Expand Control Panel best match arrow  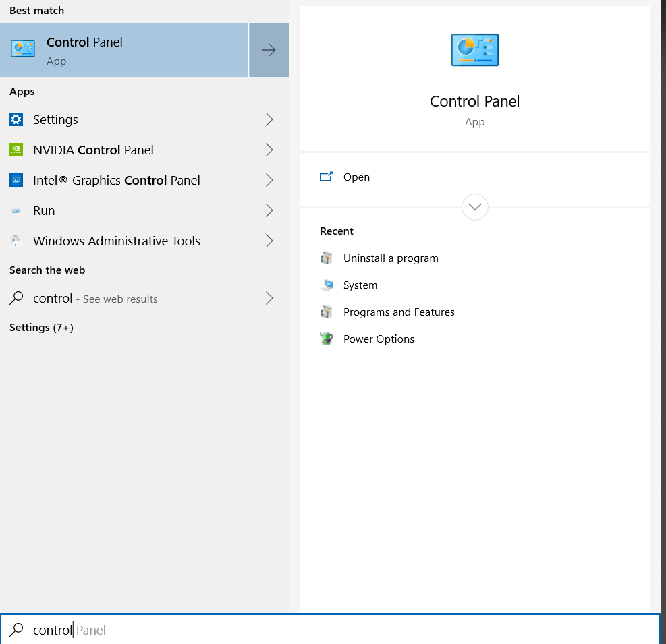pyautogui.click(x=269, y=50)
